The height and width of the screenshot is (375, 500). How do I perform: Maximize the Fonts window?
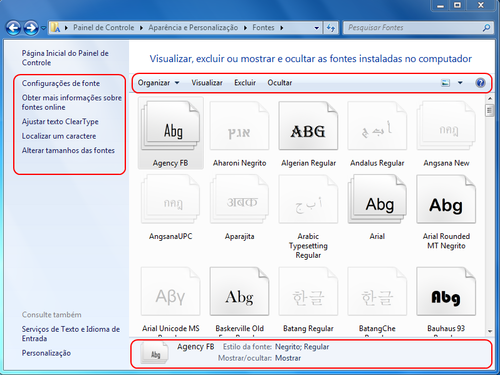coord(458,5)
